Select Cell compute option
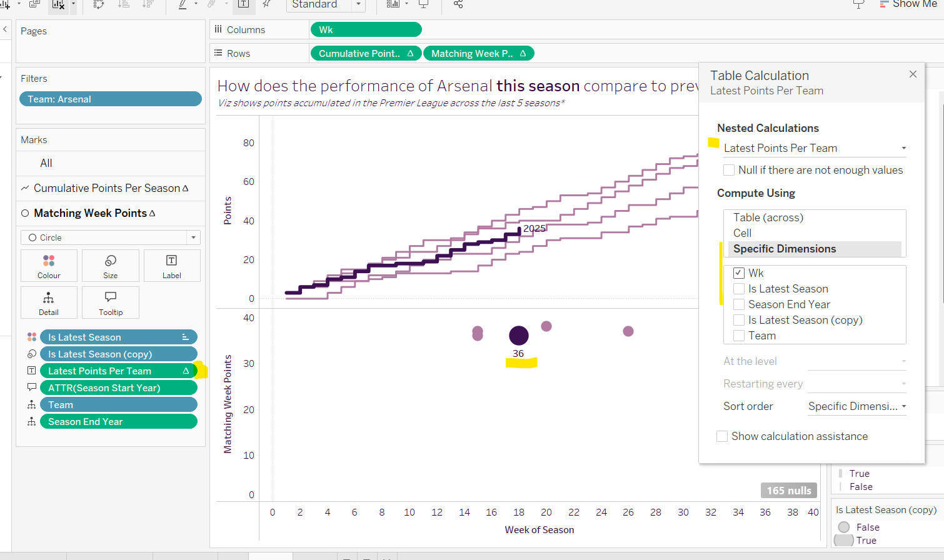 pos(815,233)
